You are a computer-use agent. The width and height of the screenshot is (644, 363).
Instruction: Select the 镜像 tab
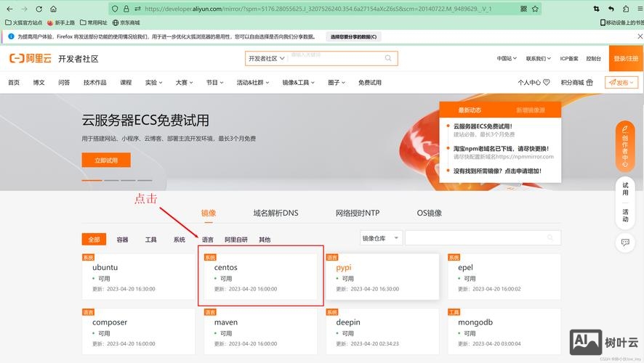point(209,213)
